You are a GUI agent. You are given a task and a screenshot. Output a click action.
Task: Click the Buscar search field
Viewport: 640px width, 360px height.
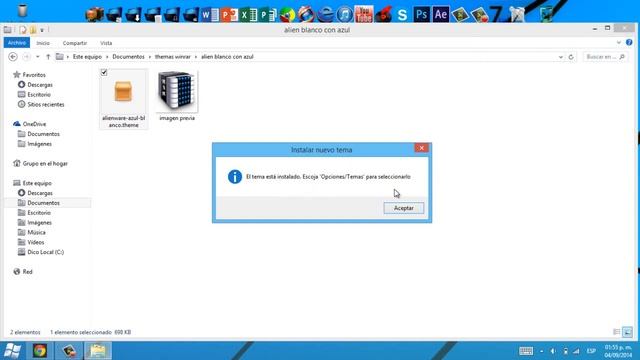605,57
